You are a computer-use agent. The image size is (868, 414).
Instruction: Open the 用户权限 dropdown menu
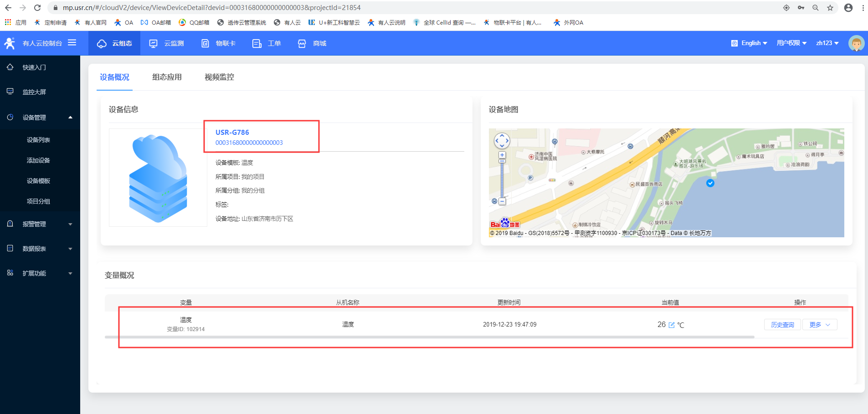791,43
